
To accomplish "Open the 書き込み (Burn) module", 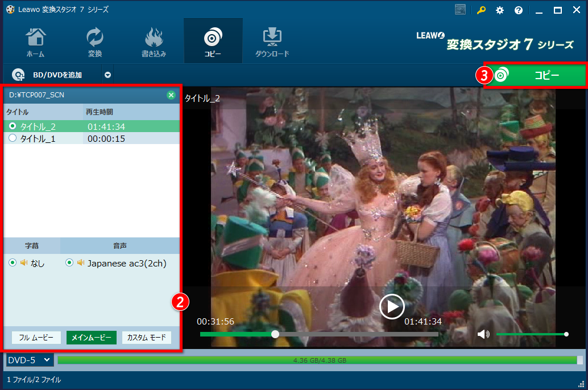I will (154, 42).
